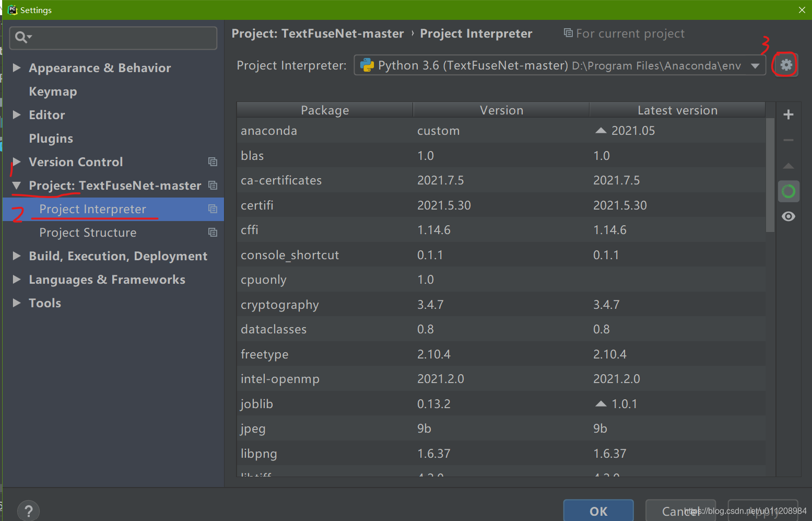The width and height of the screenshot is (812, 521).
Task: Click the Python logo in interpreter dropdown
Action: [367, 65]
